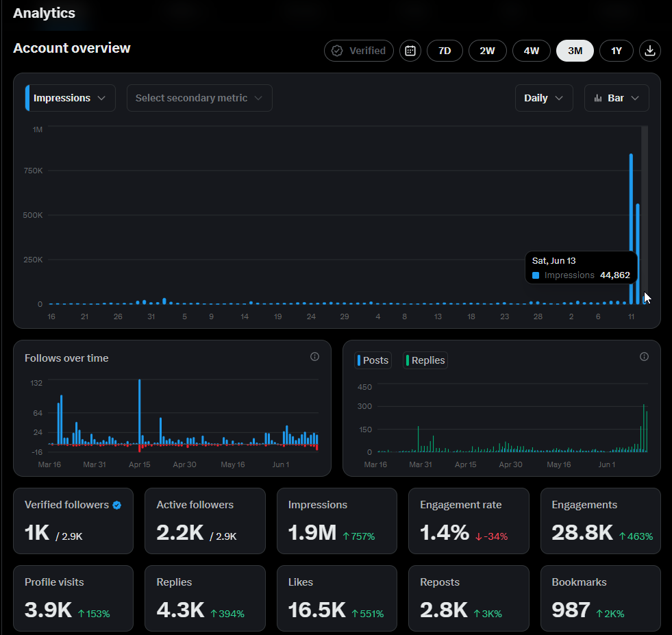This screenshot has height=635, width=672.
Task: Open the Impressions primary metric dropdown
Action: pos(71,98)
